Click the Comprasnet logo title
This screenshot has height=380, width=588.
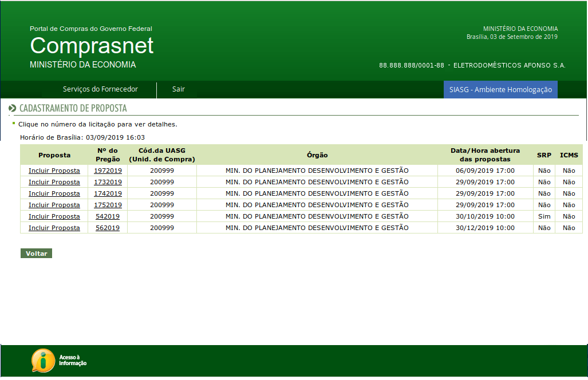[x=92, y=46]
